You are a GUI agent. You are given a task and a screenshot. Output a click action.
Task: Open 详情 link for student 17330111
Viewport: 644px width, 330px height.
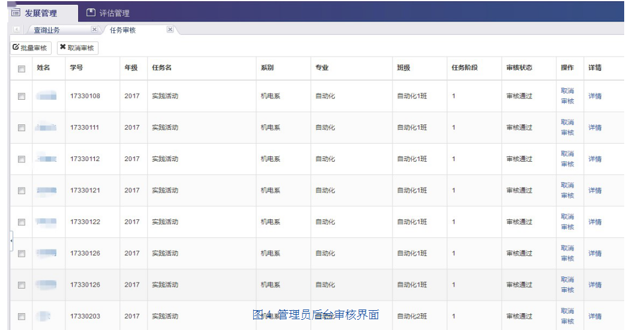click(595, 127)
